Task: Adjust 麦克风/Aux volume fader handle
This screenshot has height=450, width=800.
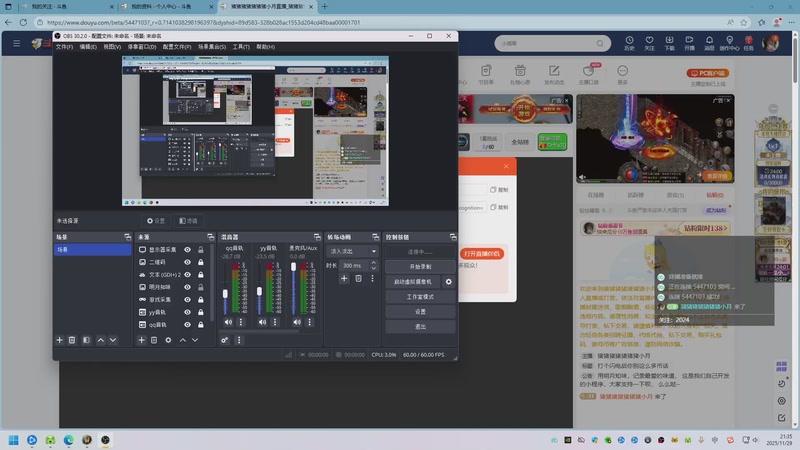Action: (x=293, y=267)
